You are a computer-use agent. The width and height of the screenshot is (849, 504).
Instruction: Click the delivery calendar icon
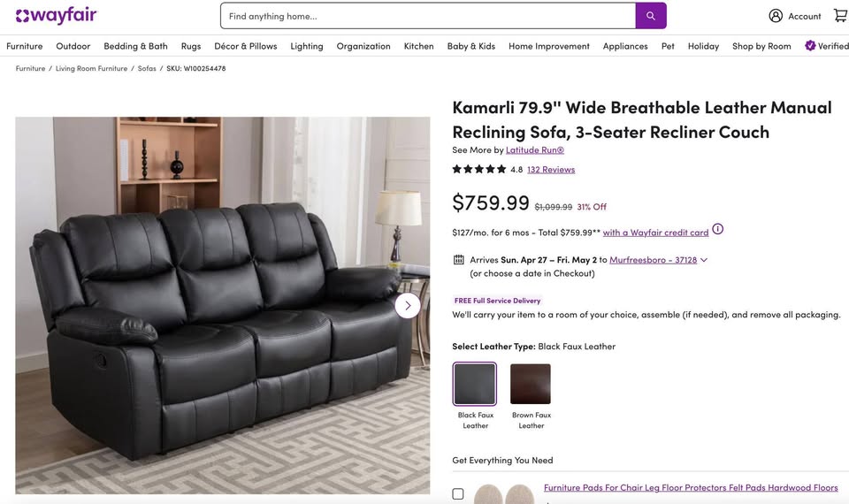[x=458, y=260]
